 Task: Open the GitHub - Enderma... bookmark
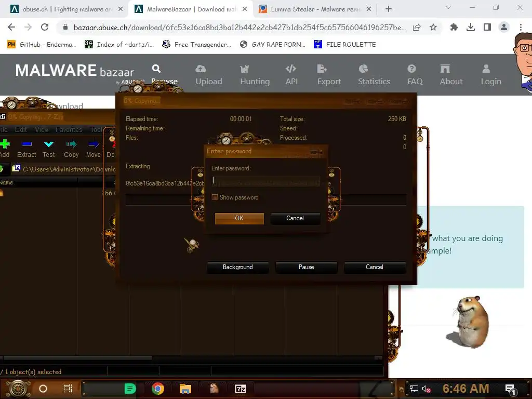pos(42,45)
